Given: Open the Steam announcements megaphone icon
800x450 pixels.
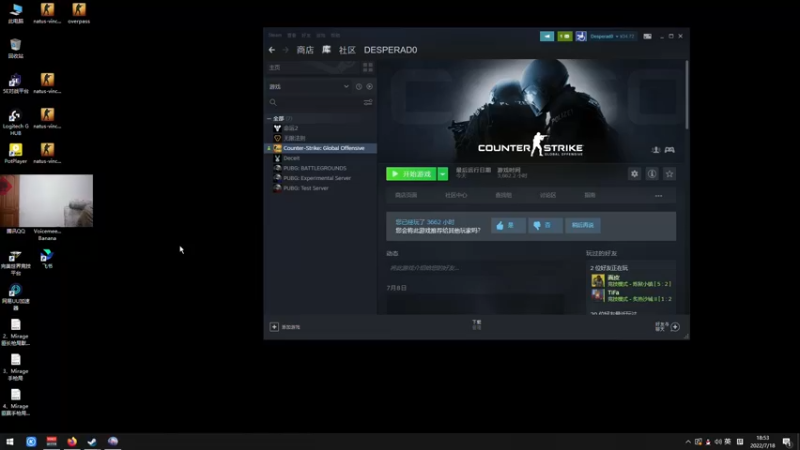Looking at the screenshot, I should [546, 36].
